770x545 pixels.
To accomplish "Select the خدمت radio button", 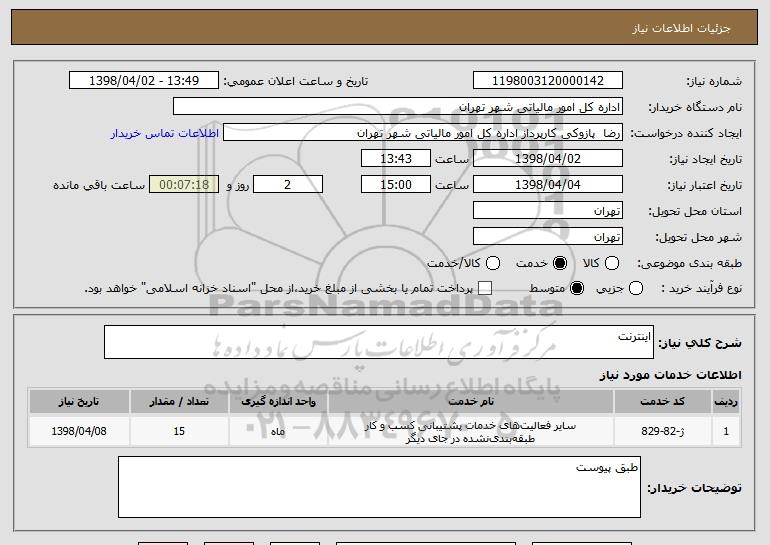I will coord(559,263).
